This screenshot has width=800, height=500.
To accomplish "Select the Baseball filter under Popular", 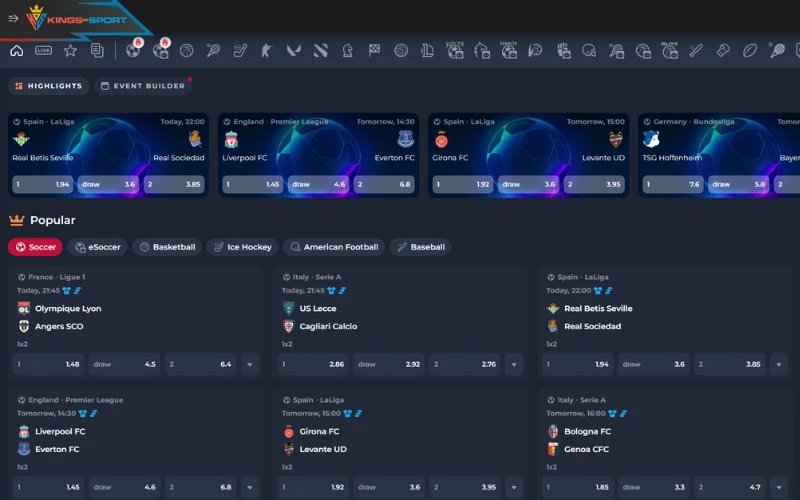I will pyautogui.click(x=420, y=247).
